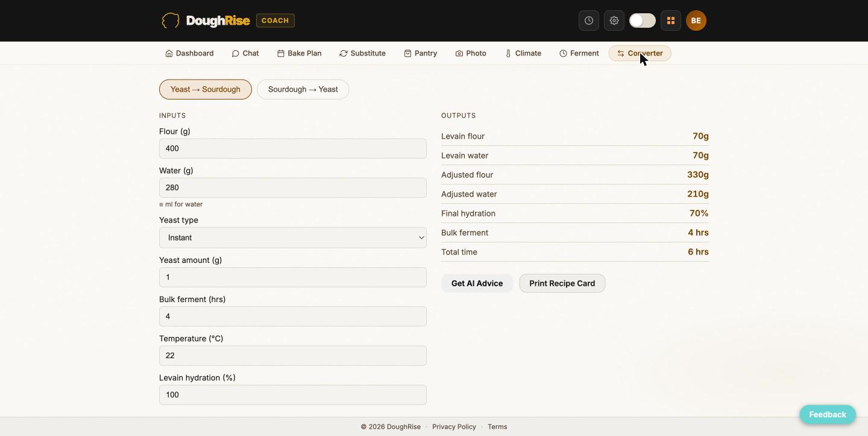Open the Terms link
The height and width of the screenshot is (436, 868).
pos(497,427)
